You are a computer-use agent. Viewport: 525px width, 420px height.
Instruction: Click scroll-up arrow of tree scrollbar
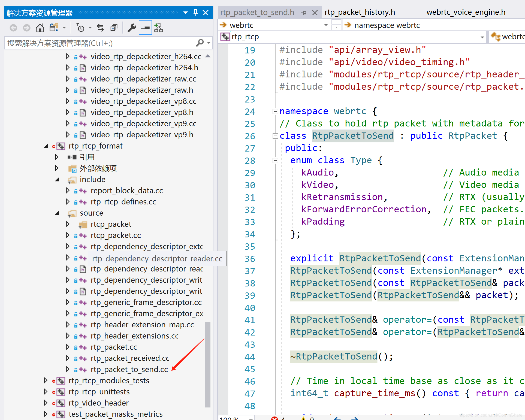tap(208, 56)
